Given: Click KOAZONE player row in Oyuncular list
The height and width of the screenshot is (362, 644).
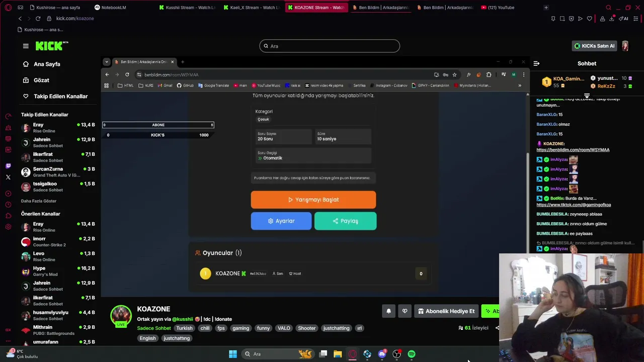Looking at the screenshot, I should point(313,274).
